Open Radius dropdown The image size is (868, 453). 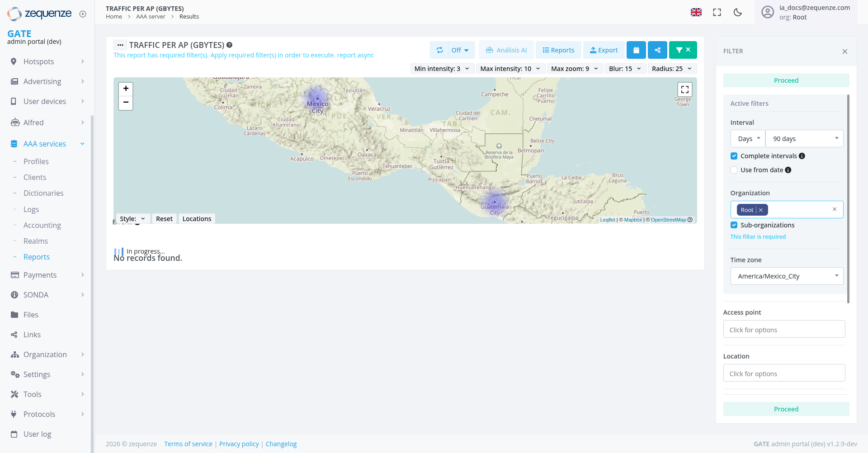coord(672,69)
